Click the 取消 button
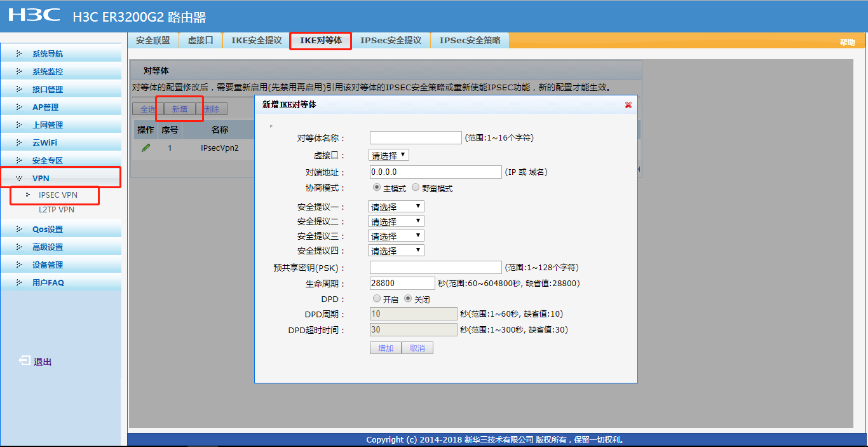The image size is (868, 447). point(417,348)
